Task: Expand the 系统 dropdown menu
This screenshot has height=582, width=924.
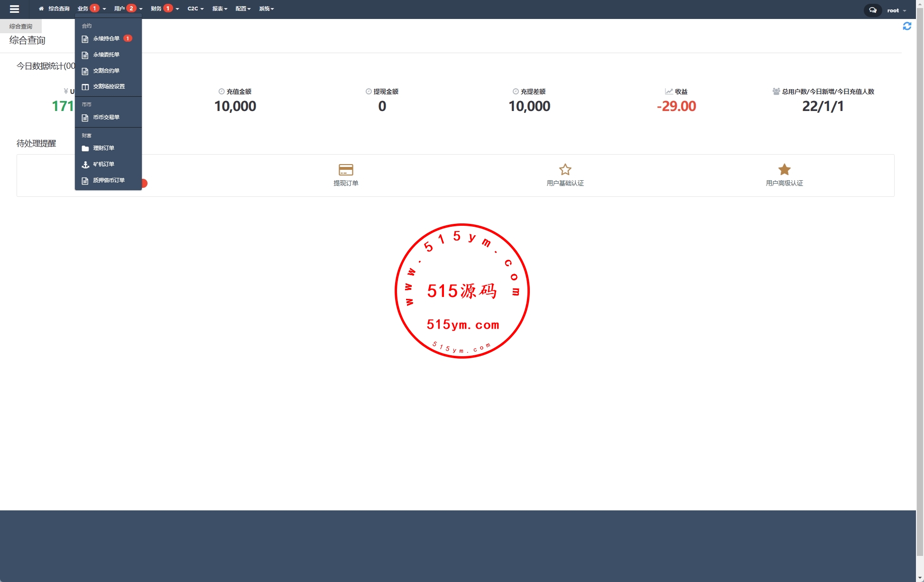Action: pos(266,9)
